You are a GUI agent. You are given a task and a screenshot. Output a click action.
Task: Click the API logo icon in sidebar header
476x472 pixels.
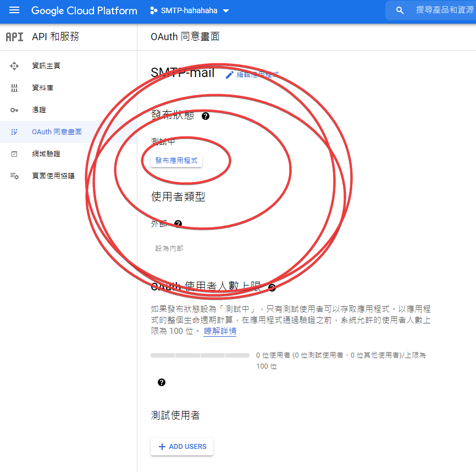(x=14, y=37)
